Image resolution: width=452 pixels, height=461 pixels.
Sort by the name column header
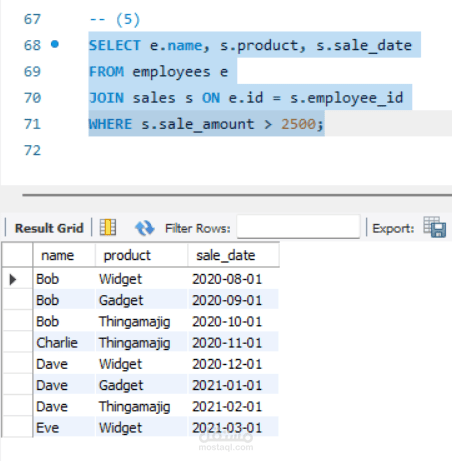coord(64,255)
